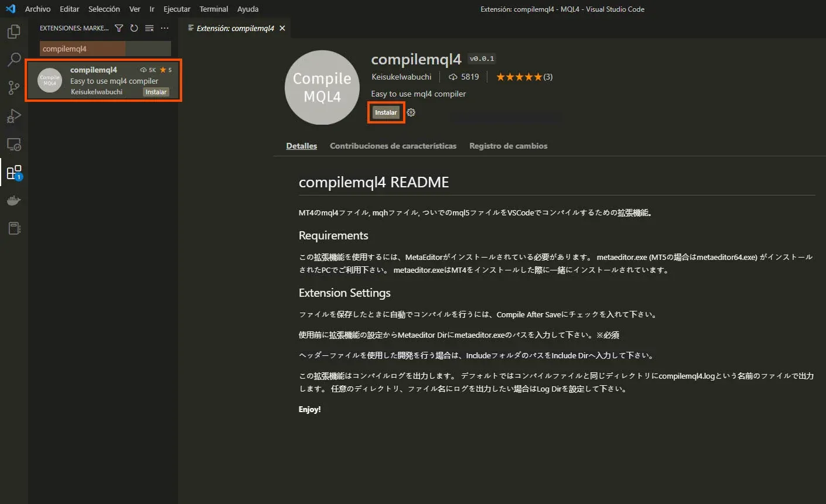Open the filter extensions dropdown
Screen dimensions: 826x504
(x=118, y=28)
